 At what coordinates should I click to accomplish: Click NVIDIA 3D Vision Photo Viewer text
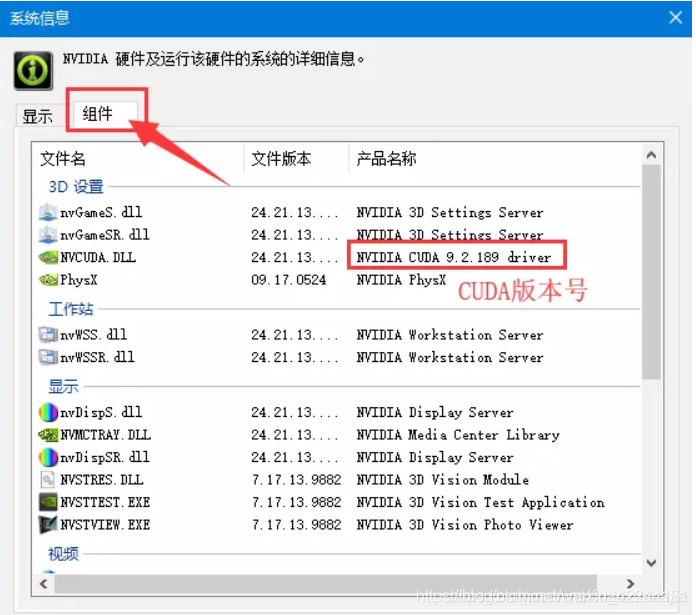click(x=465, y=524)
